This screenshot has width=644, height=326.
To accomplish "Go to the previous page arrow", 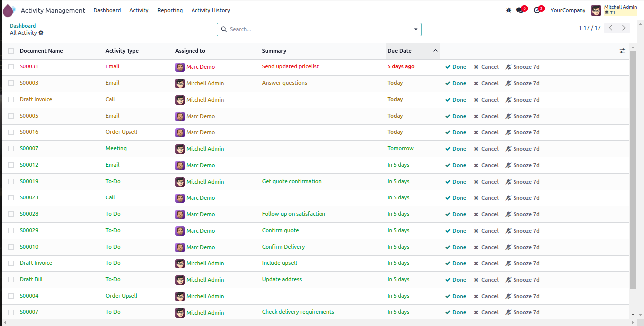I will [x=611, y=28].
